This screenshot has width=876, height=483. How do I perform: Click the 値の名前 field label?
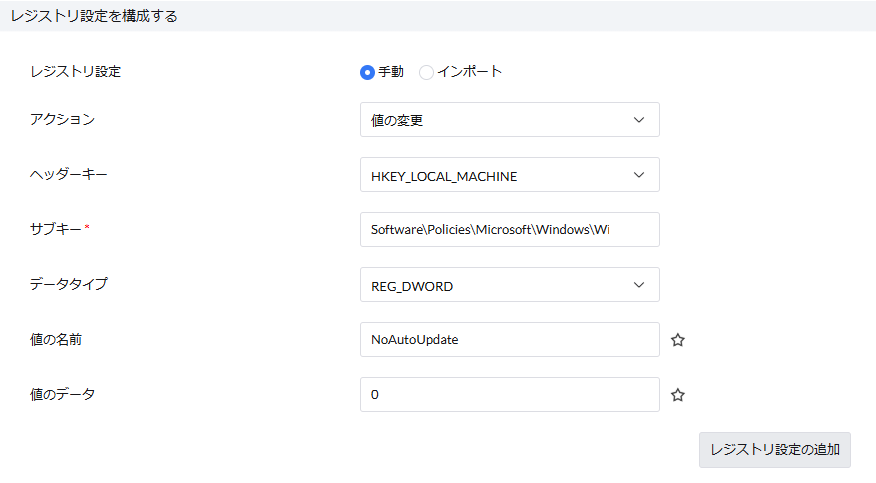(x=56, y=340)
